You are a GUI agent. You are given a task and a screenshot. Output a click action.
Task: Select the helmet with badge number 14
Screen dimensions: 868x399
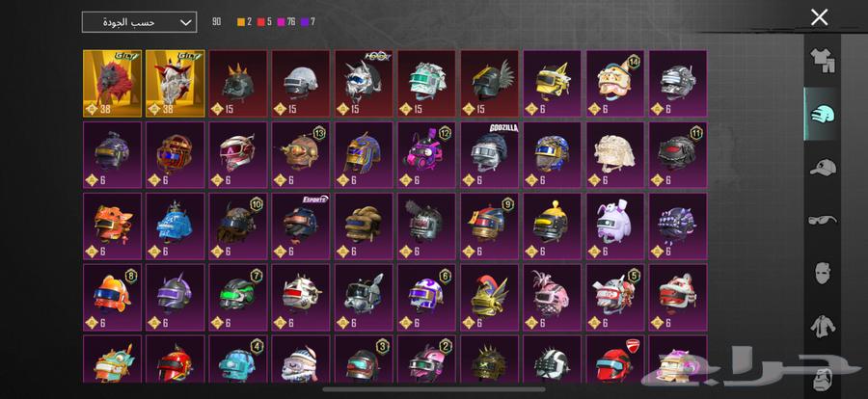(x=615, y=84)
